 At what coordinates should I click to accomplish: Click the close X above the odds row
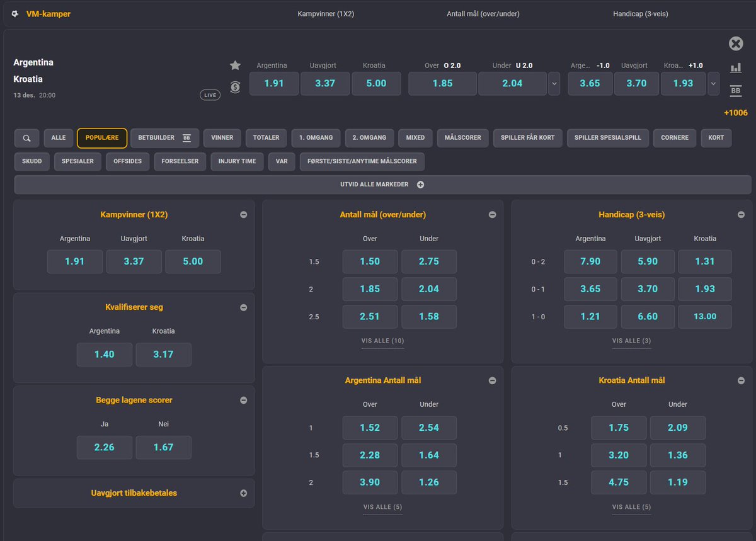coord(736,43)
